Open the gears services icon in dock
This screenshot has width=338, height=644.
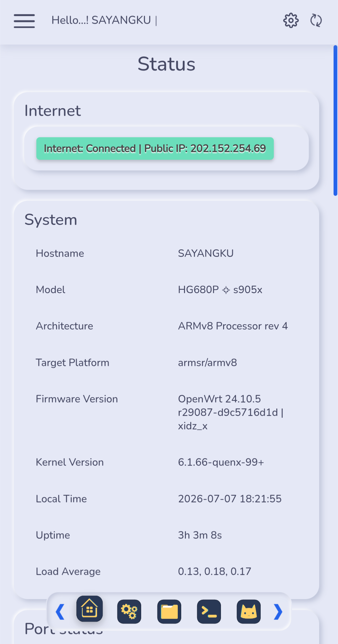pos(129,612)
